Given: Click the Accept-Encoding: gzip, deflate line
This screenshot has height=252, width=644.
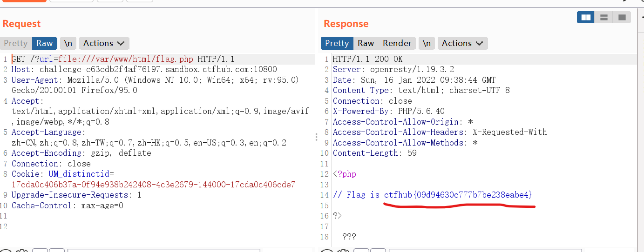Looking at the screenshot, I should pos(81,153).
